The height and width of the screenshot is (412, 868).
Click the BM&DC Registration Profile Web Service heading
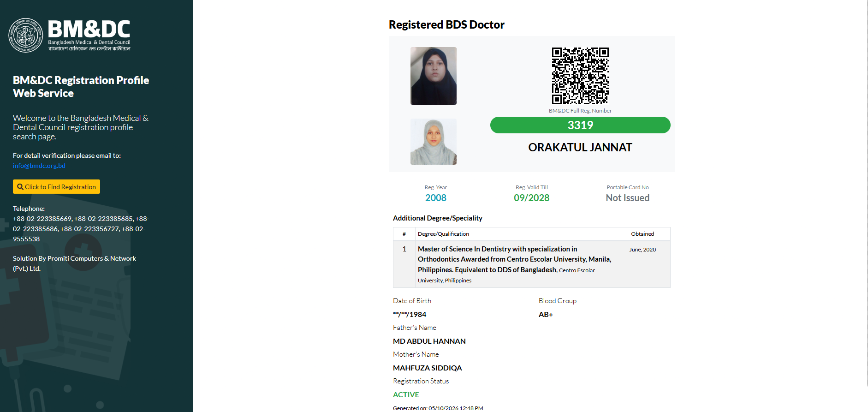(x=81, y=87)
